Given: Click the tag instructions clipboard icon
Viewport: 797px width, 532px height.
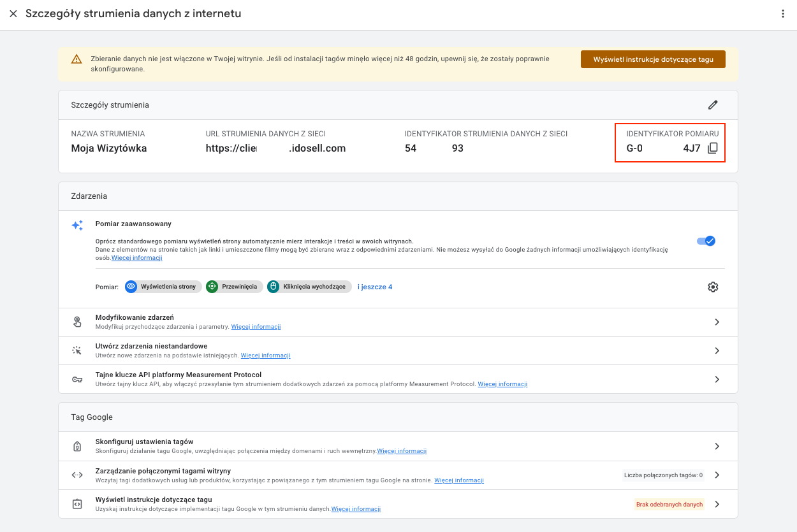Looking at the screenshot, I should (x=77, y=504).
